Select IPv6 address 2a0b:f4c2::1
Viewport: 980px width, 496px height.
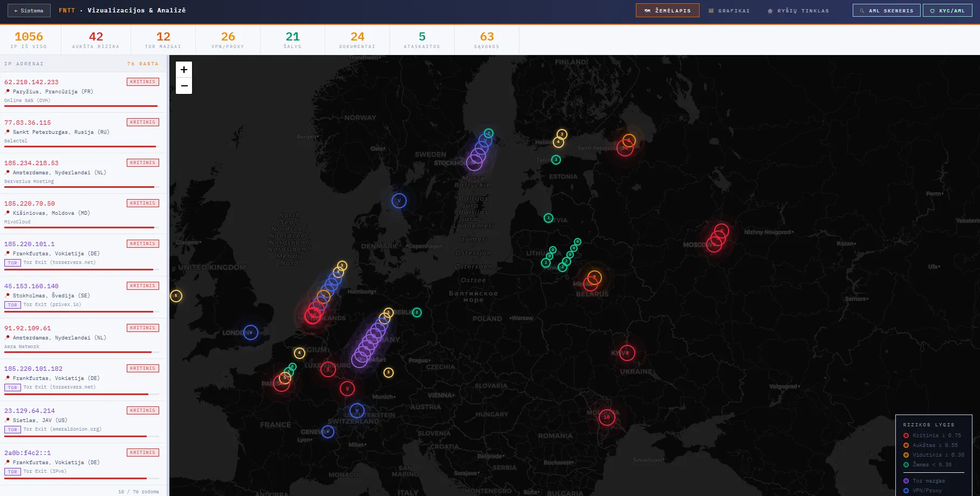point(28,453)
